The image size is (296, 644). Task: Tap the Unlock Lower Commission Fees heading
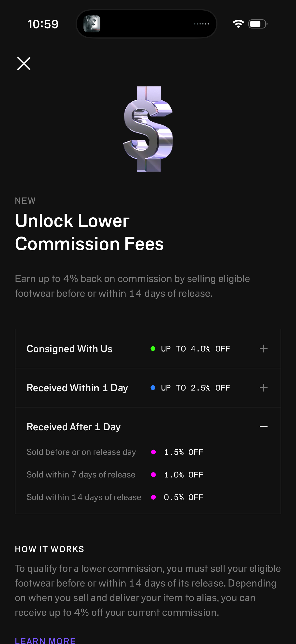coord(89,232)
